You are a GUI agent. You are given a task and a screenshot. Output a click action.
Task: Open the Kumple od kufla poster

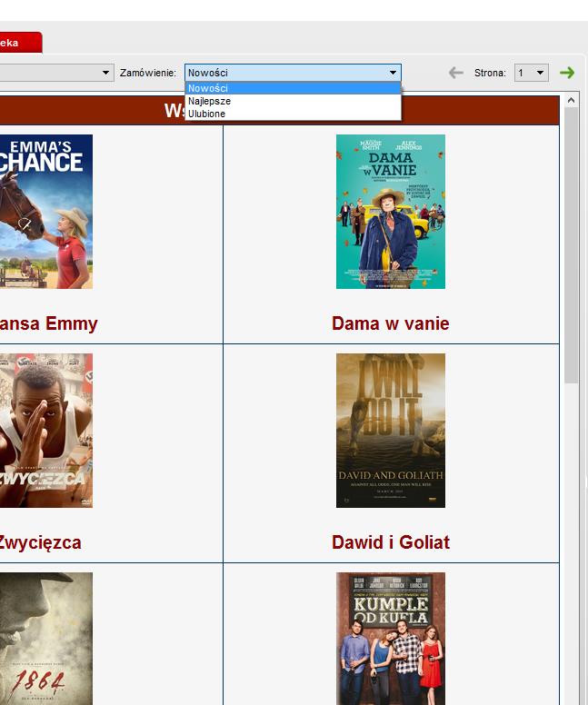(391, 639)
